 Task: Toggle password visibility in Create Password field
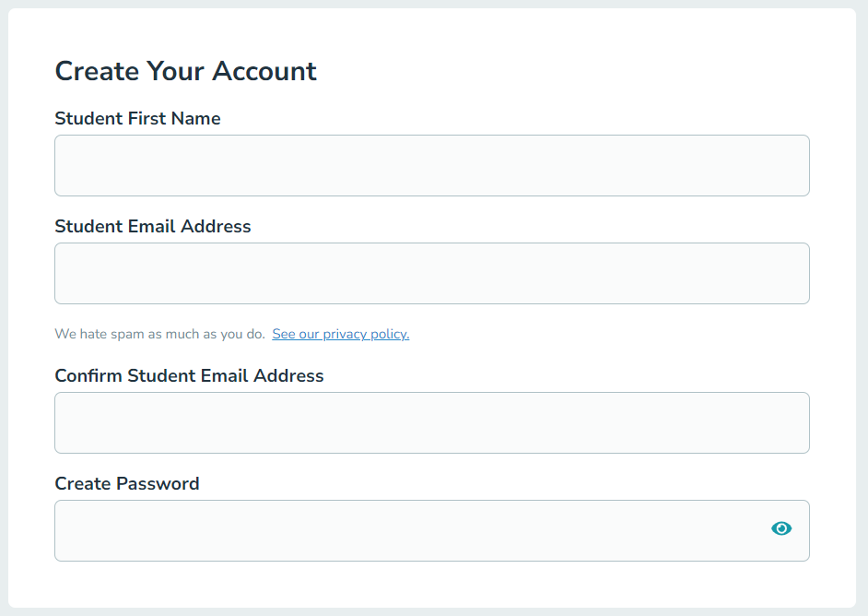click(781, 528)
